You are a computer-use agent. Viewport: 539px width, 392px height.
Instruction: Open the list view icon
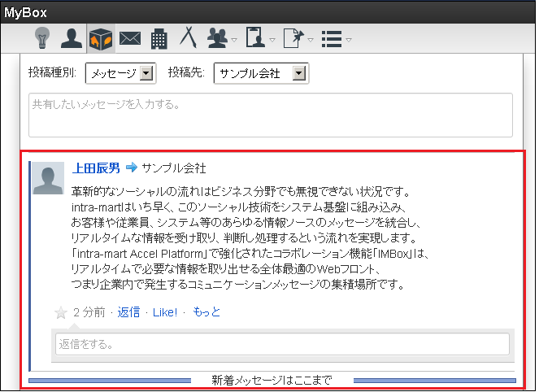pos(332,39)
